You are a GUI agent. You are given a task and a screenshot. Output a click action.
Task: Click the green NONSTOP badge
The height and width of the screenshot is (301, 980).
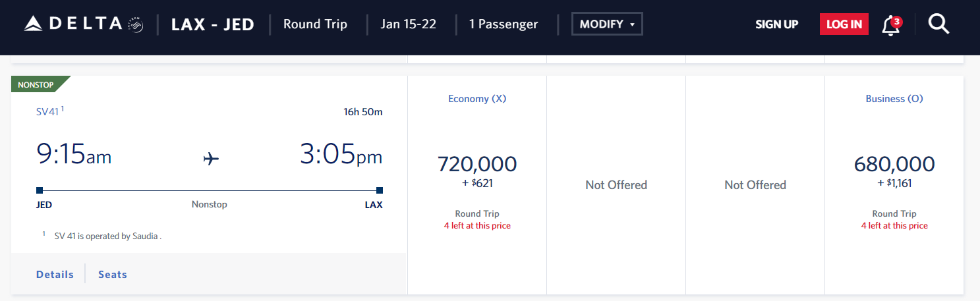click(x=36, y=85)
